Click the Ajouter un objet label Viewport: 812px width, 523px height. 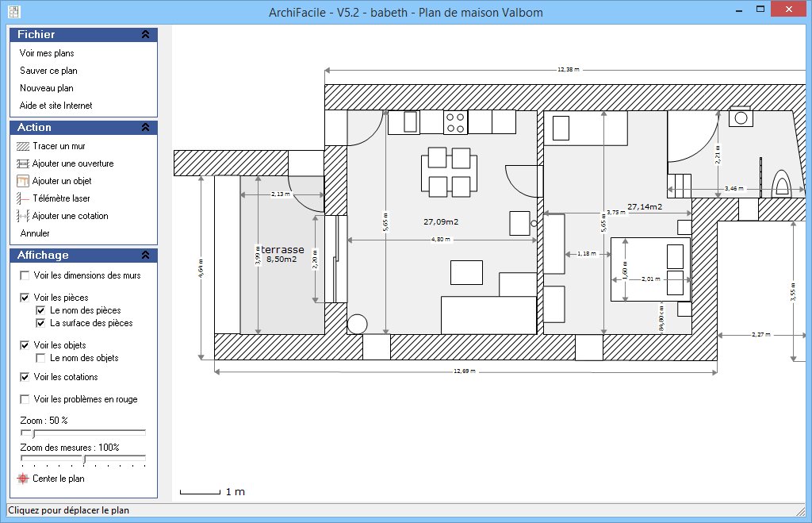pyautogui.click(x=62, y=181)
